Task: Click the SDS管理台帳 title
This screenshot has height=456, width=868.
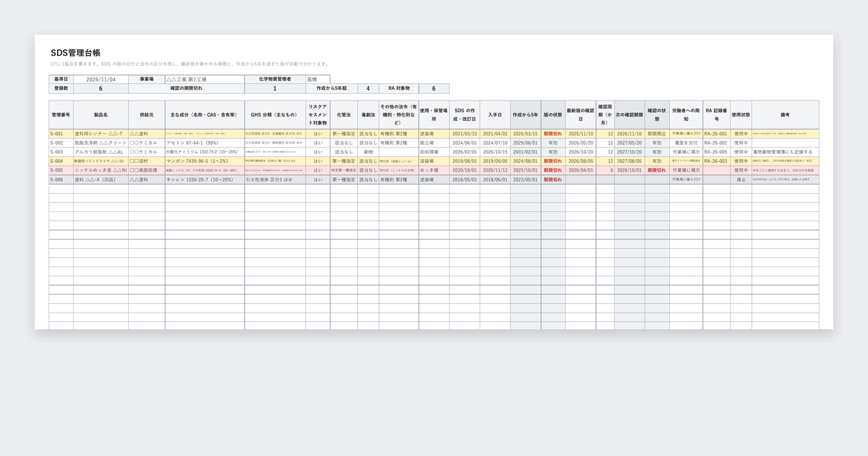Action: click(x=76, y=53)
